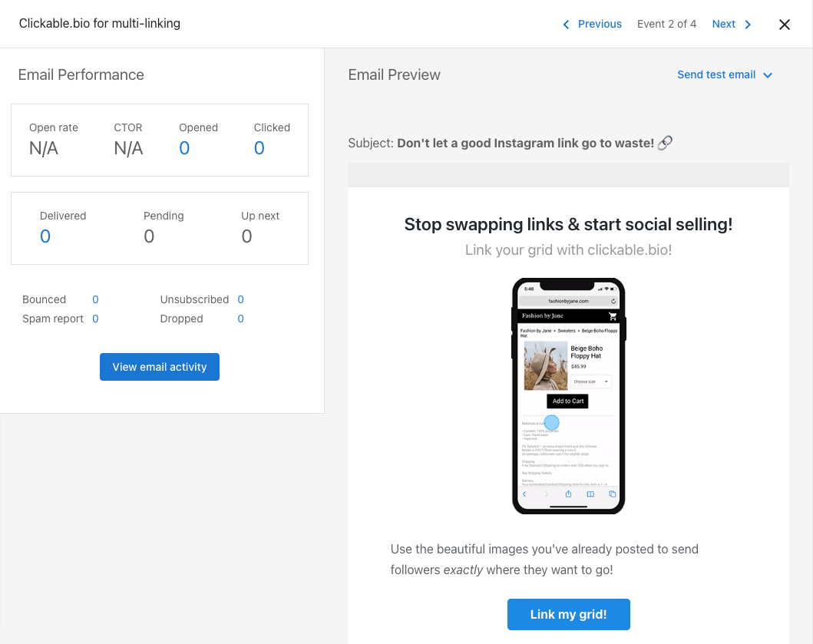Screen dimensions: 813x644
Task: Open Send test email menu
Action: click(716, 74)
